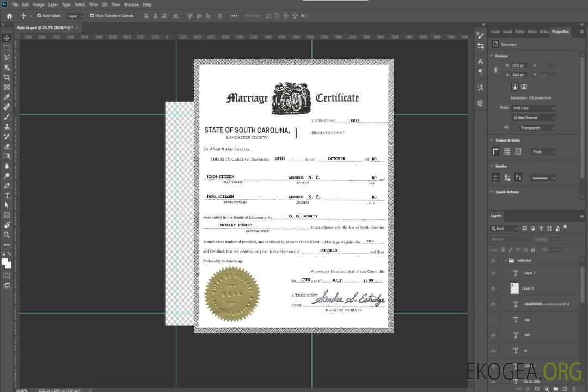Select the Pen tool
Screen dimensions: 588x392
coord(7,186)
